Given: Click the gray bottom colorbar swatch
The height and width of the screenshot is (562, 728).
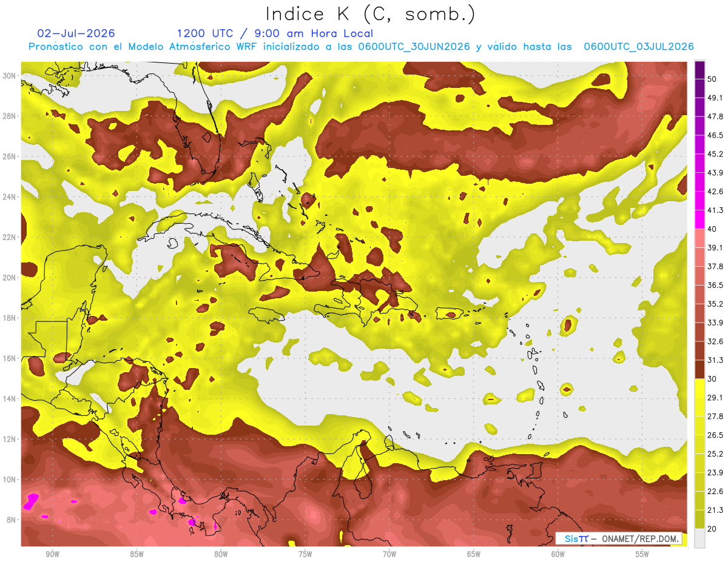Looking at the screenshot, I should (699, 537).
